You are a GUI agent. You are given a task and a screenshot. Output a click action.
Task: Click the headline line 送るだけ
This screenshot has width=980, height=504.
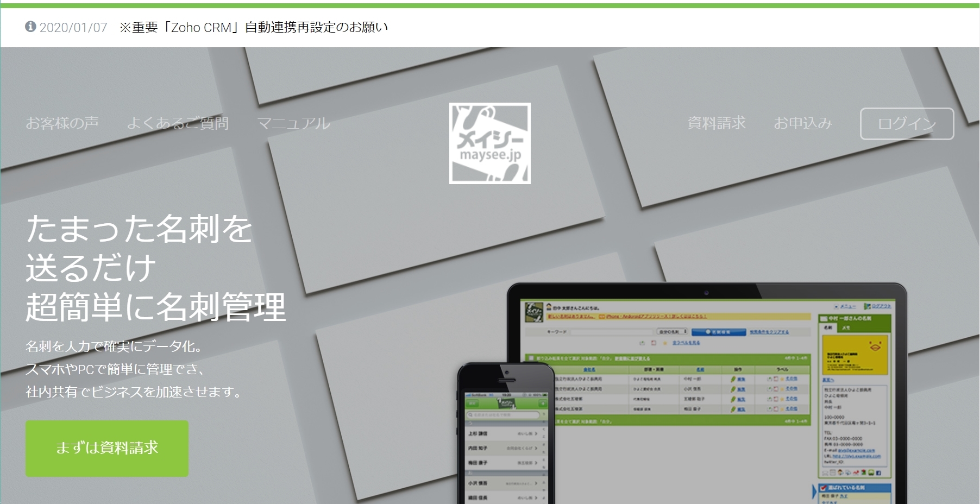(91, 268)
